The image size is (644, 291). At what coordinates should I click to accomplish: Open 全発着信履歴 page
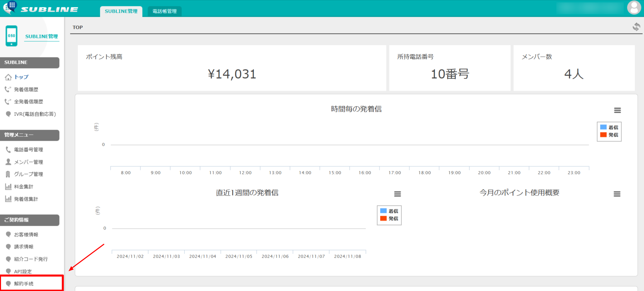click(29, 101)
